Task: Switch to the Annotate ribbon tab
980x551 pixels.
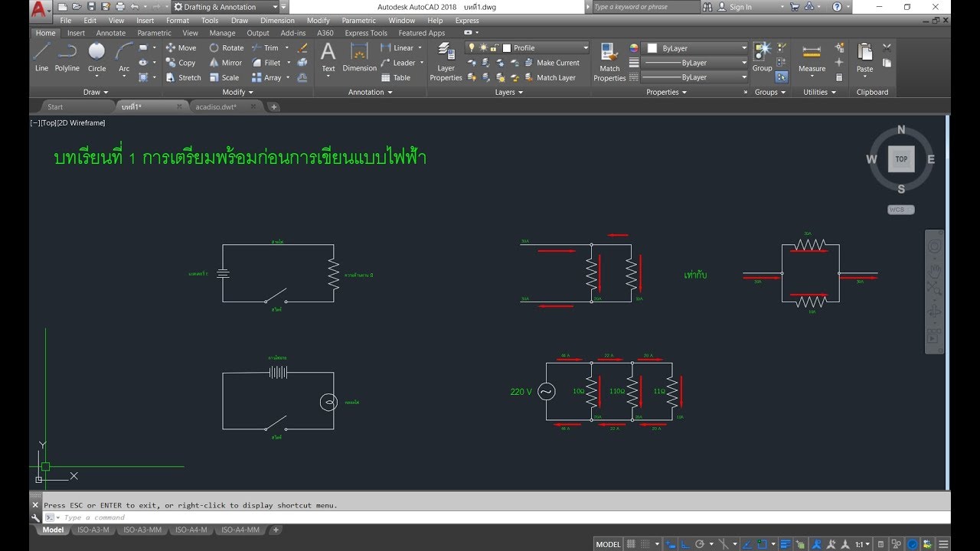Action: click(111, 33)
